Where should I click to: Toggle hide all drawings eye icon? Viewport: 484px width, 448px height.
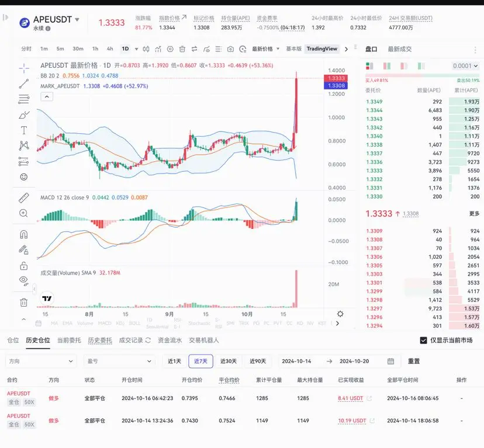point(24,280)
